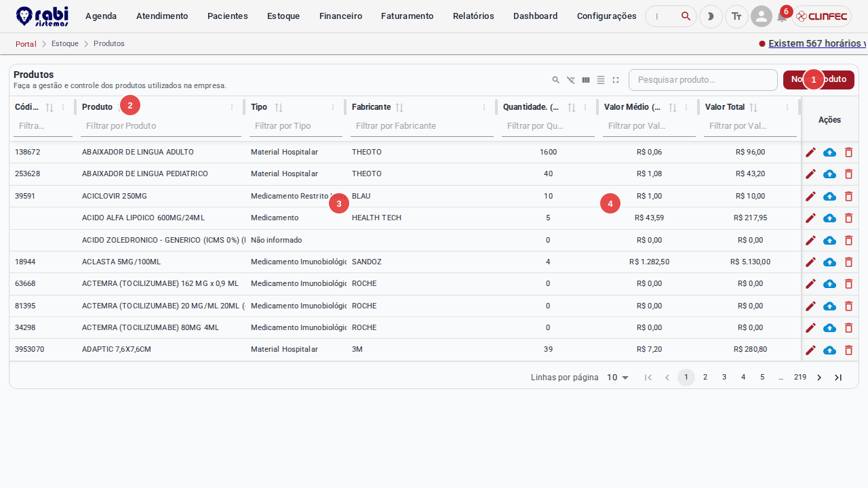The image size is (868, 488).
Task: Go to the Portal breadcrumb link
Action: (x=26, y=44)
